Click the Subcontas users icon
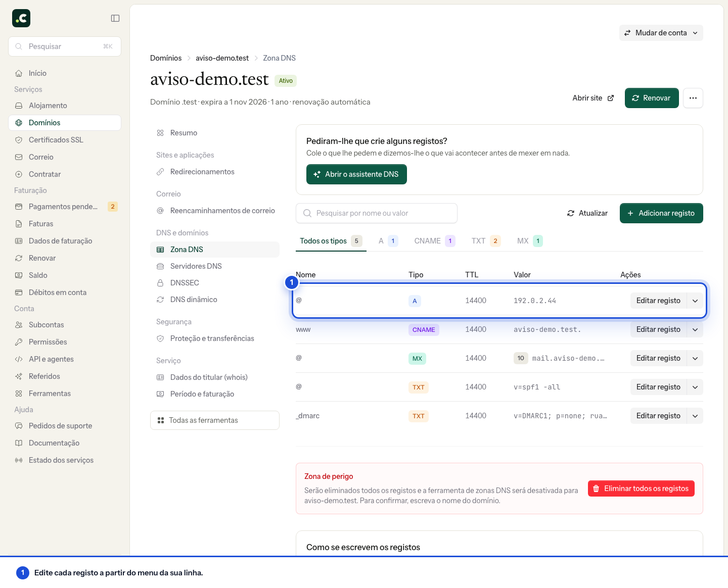The width and height of the screenshot is (728, 588). coord(19,325)
